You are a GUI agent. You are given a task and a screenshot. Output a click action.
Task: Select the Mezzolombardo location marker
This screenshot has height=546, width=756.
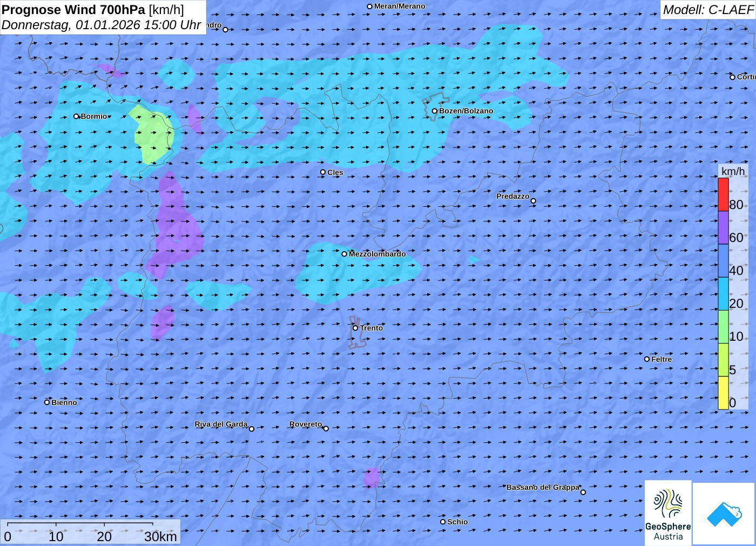point(344,254)
